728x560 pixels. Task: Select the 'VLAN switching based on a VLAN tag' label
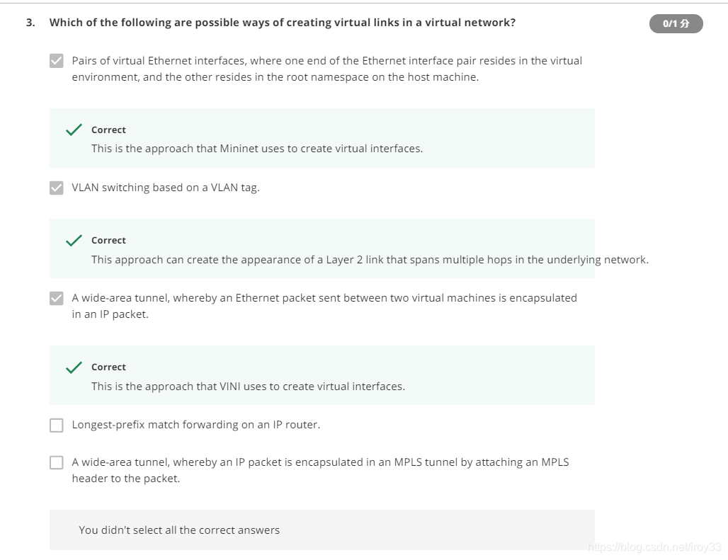pyautogui.click(x=166, y=188)
